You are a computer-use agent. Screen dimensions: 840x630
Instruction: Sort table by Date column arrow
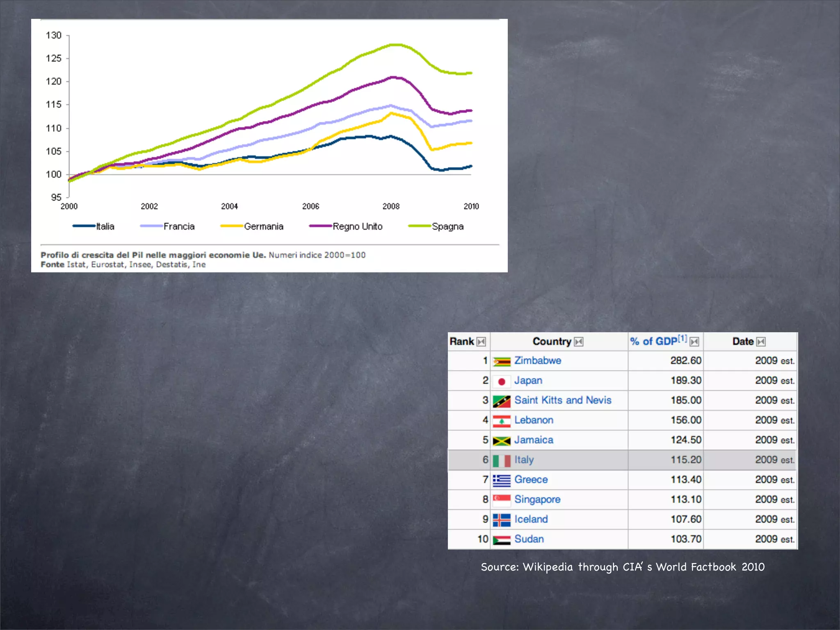[x=761, y=342]
